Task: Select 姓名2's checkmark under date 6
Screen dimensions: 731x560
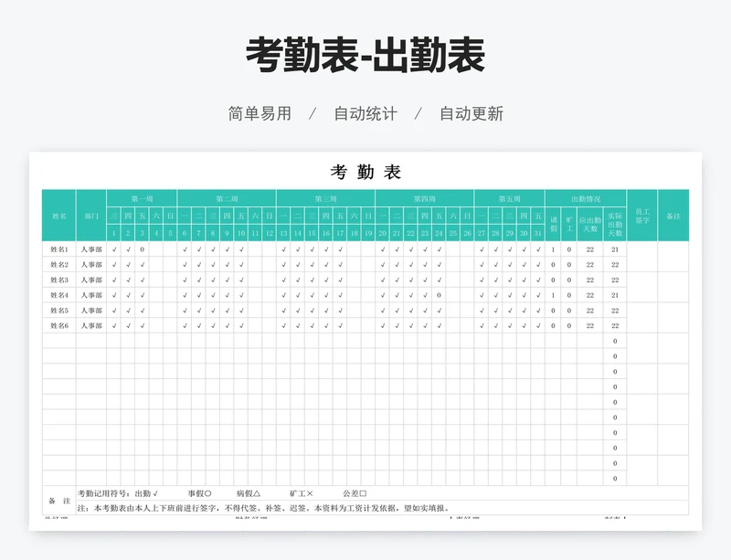Action: [x=185, y=265]
